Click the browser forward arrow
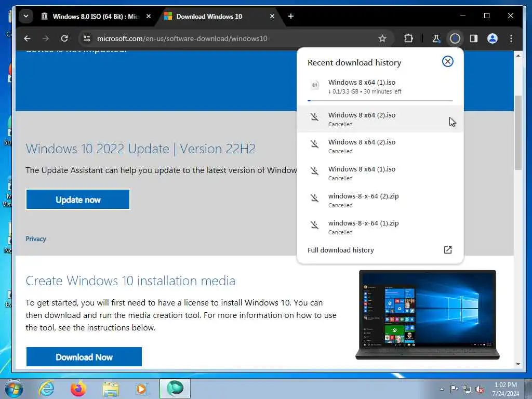Screen dimensions: 532x399 coord(46,38)
